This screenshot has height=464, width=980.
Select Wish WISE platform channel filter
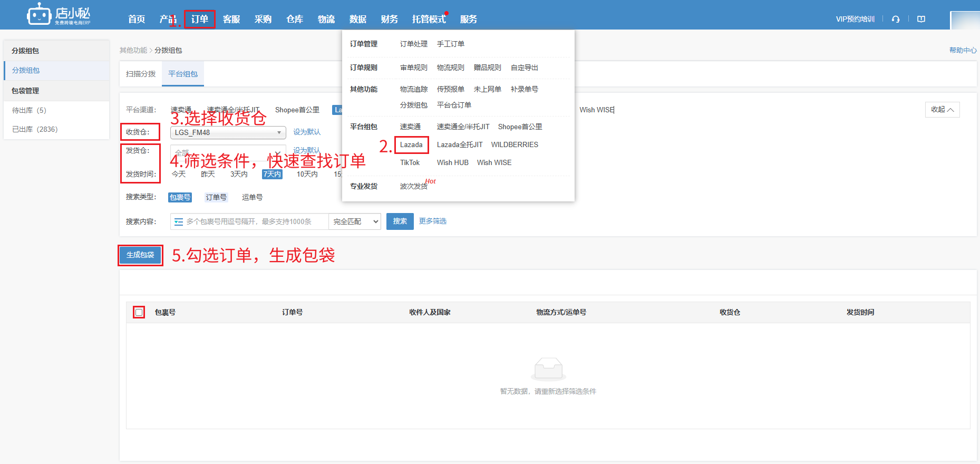point(597,110)
